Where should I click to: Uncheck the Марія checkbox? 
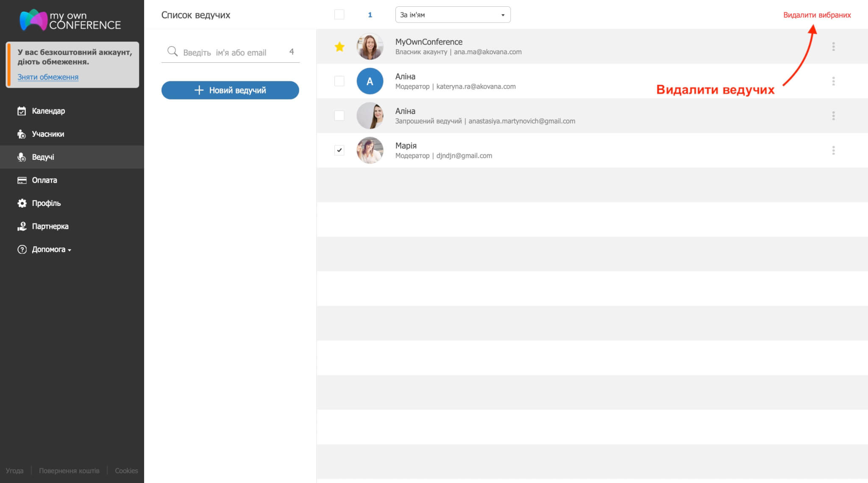339,150
